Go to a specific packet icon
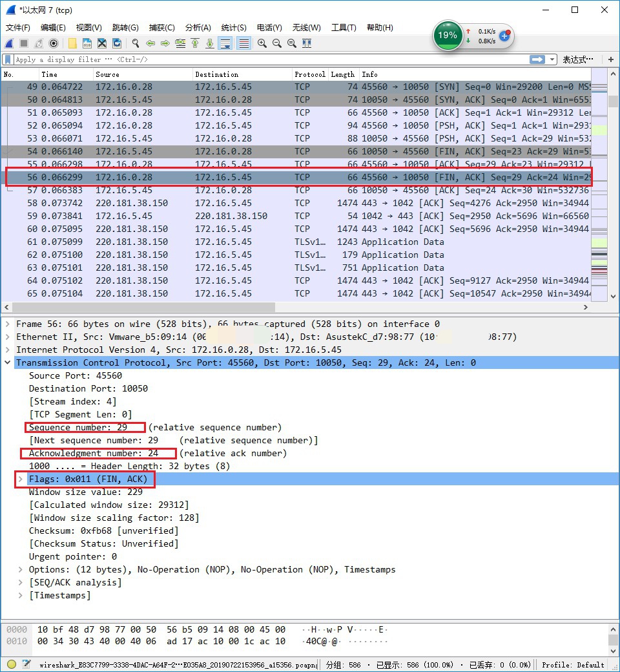This screenshot has height=672, width=620. pos(180,43)
